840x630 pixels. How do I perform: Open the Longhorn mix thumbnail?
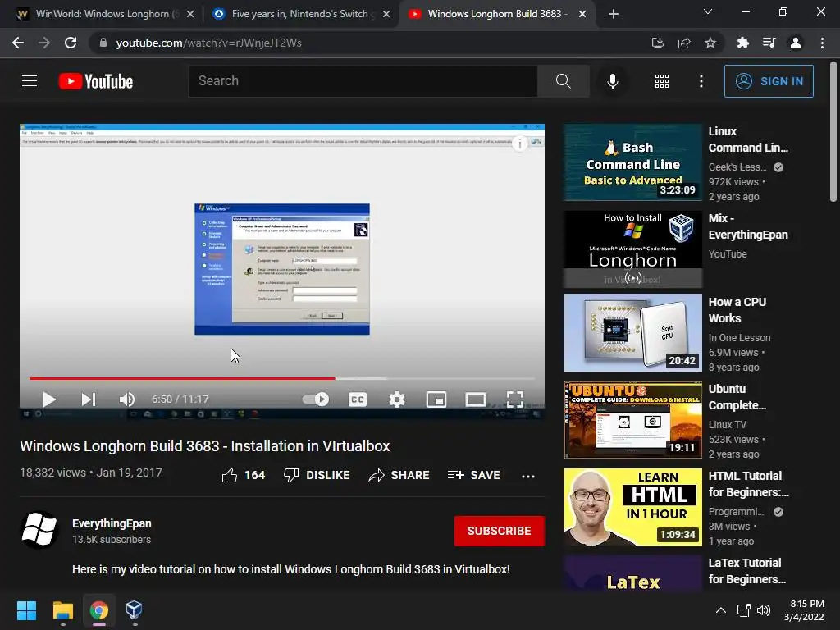[632, 249]
